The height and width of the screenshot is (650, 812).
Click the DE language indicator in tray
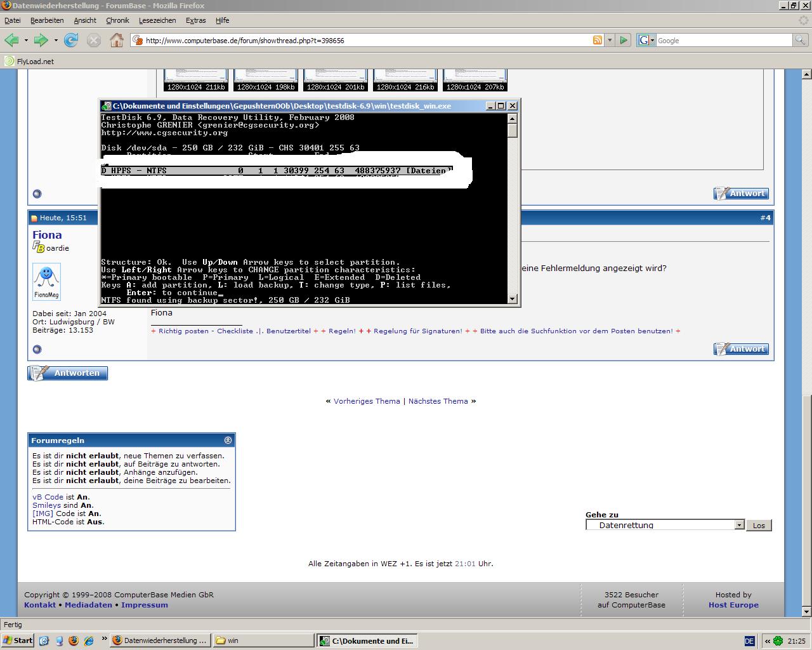pos(749,641)
